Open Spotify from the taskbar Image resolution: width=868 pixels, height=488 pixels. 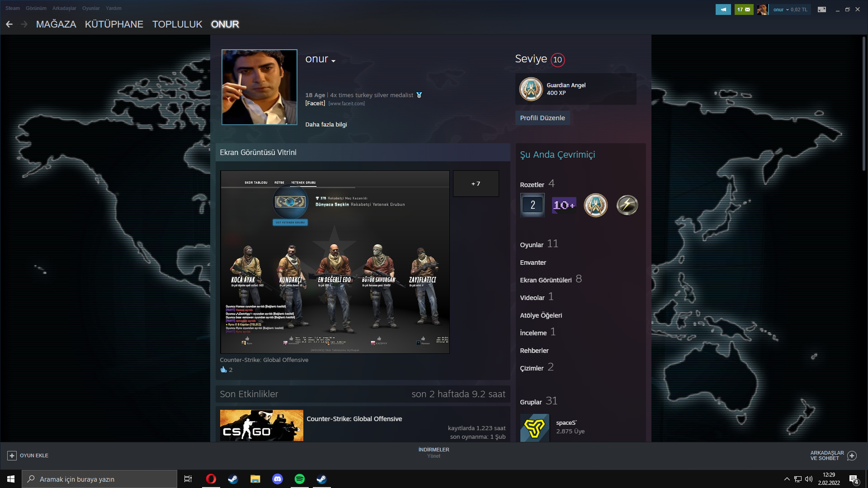click(300, 479)
